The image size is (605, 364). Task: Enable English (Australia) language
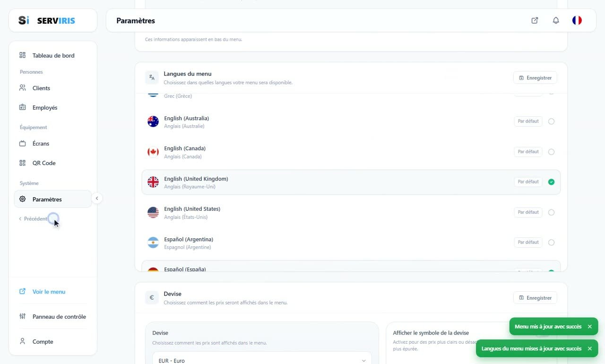point(551,121)
